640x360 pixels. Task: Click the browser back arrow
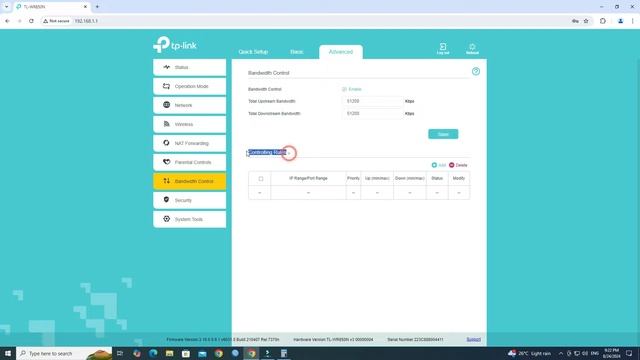pos(7,21)
